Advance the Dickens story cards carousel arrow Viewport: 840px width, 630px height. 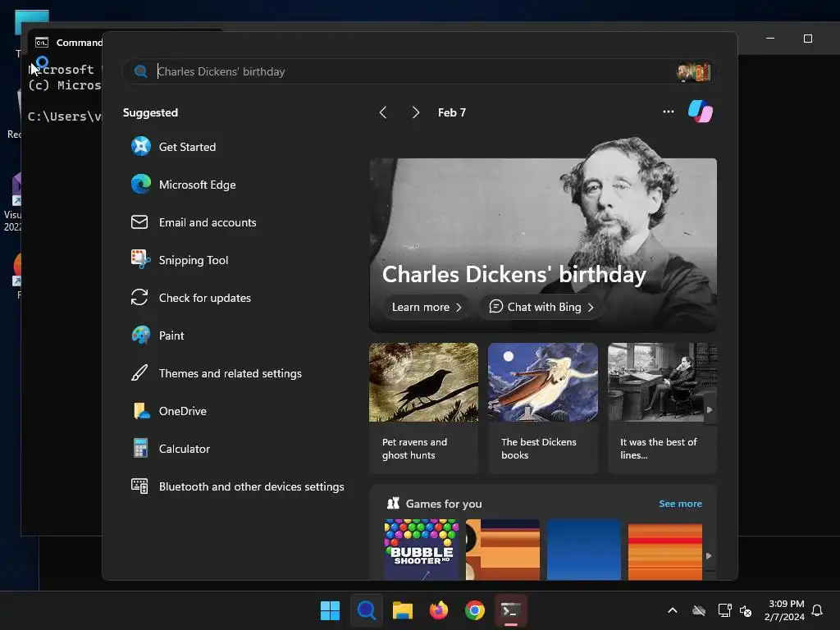click(710, 410)
